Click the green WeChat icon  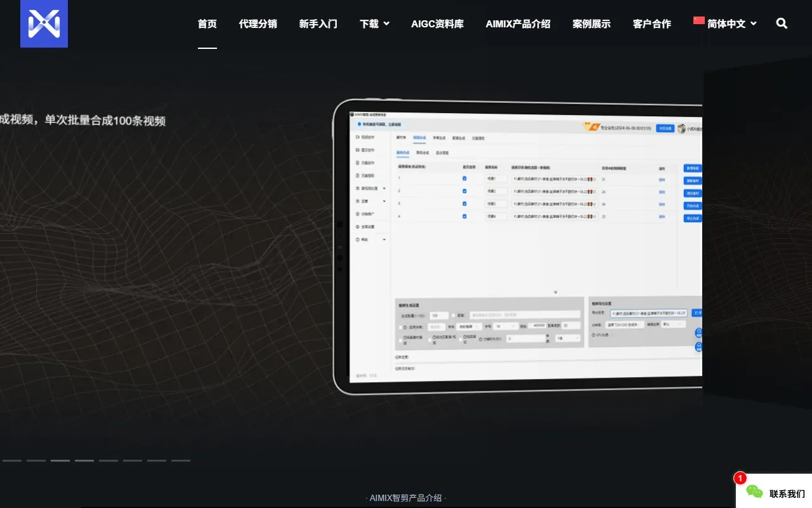pyautogui.click(x=754, y=491)
